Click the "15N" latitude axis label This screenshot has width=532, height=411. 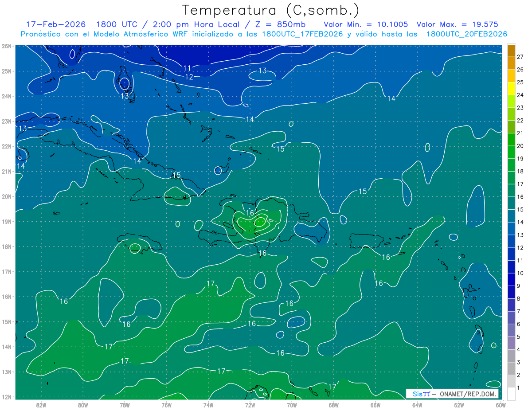point(6,322)
